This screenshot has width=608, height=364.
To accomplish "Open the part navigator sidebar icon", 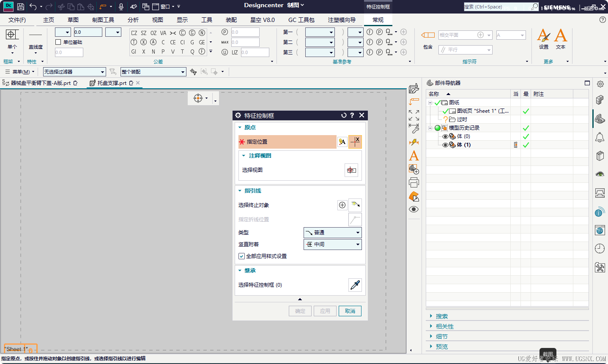I will pos(600,120).
